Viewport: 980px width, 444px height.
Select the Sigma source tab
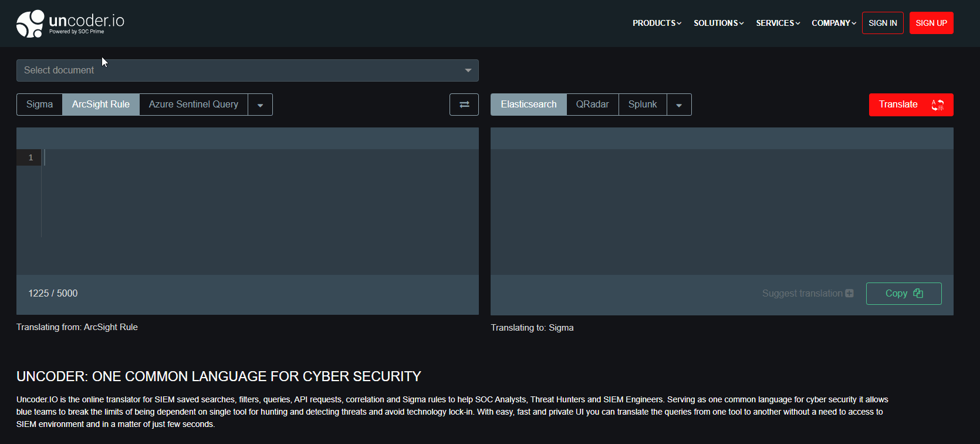pos(39,105)
